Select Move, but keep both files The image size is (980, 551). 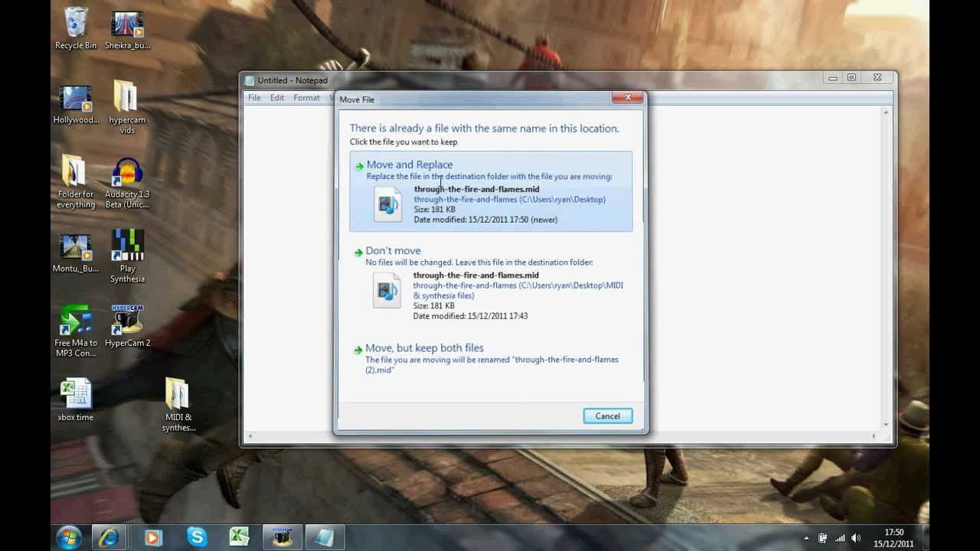tap(491, 358)
